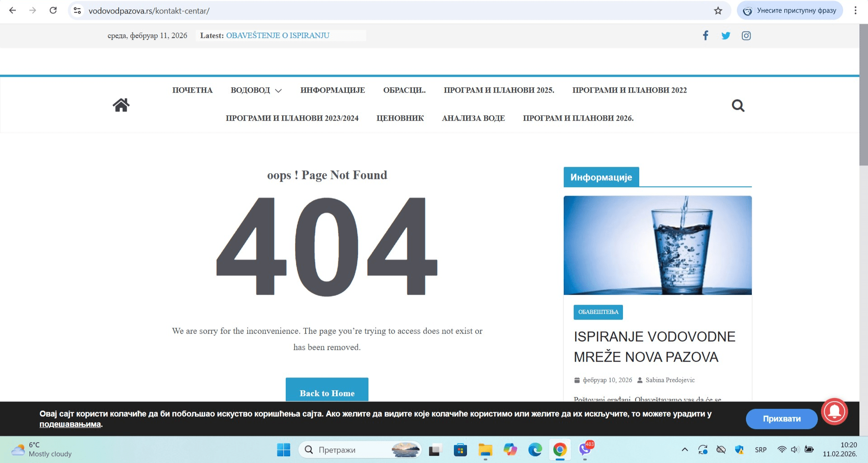
Task: Open the АНАЛИЗА ВОДЕ menu item
Action: (x=473, y=118)
